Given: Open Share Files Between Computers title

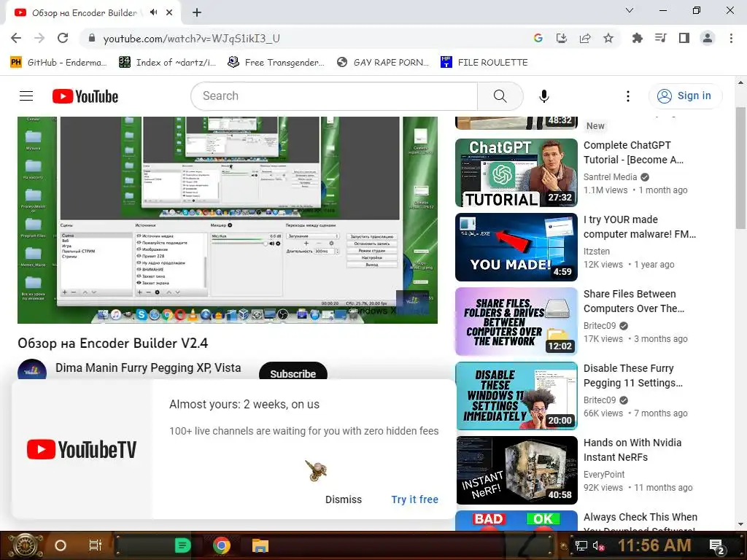Looking at the screenshot, I should [x=634, y=301].
